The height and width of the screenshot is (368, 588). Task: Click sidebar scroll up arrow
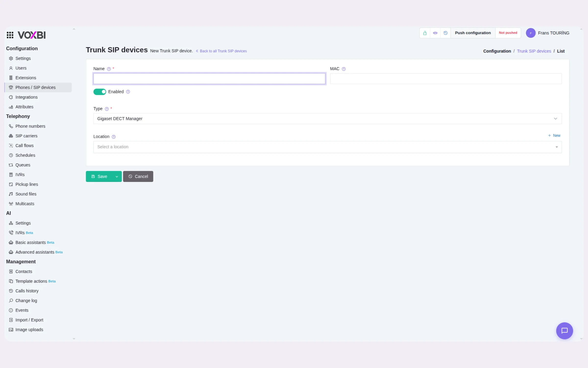[x=74, y=29]
